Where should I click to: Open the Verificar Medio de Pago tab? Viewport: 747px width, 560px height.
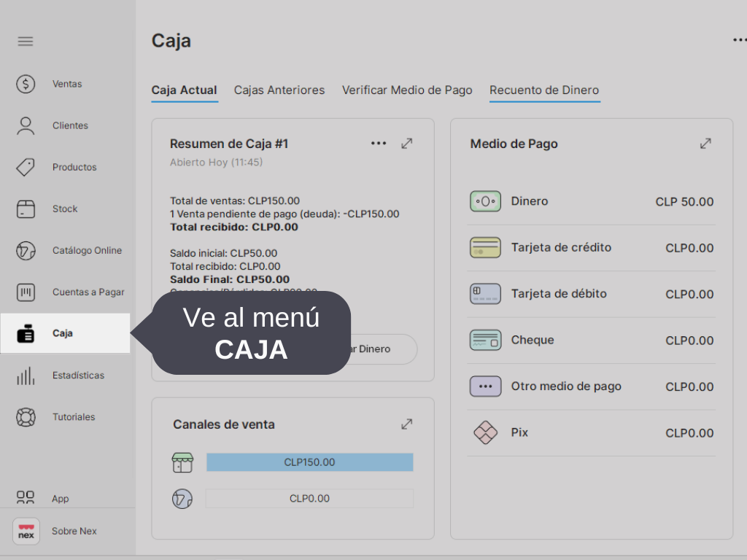tap(407, 90)
